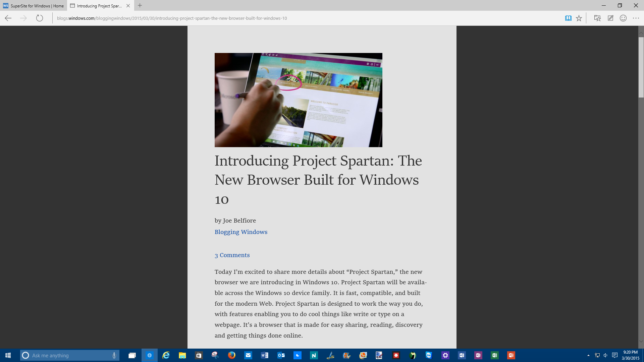Click the Cortana microphone icon
This screenshot has height=362, width=644.
114,355
